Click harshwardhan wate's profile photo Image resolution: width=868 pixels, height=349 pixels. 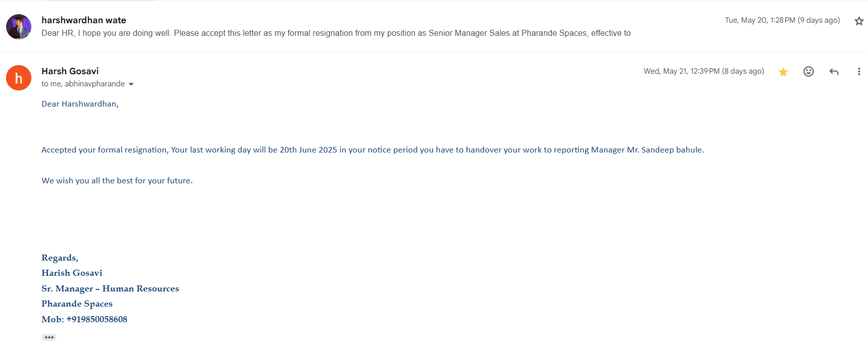coord(19,27)
